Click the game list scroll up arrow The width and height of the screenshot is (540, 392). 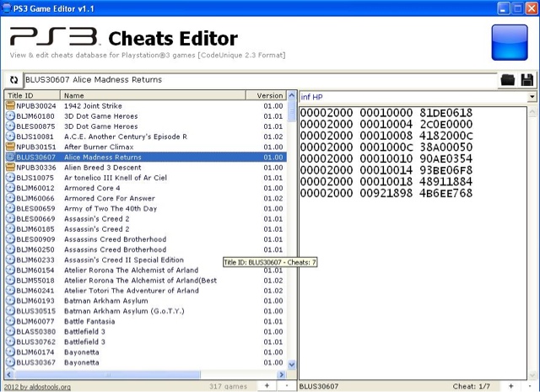pyautogui.click(x=291, y=95)
